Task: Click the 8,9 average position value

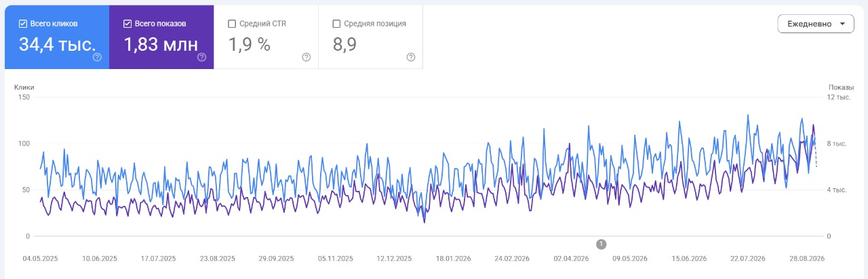Action: [x=344, y=45]
